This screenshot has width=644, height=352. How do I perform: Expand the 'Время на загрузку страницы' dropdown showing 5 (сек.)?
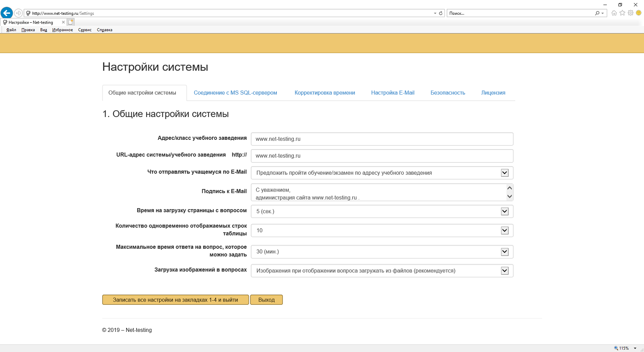click(x=505, y=211)
